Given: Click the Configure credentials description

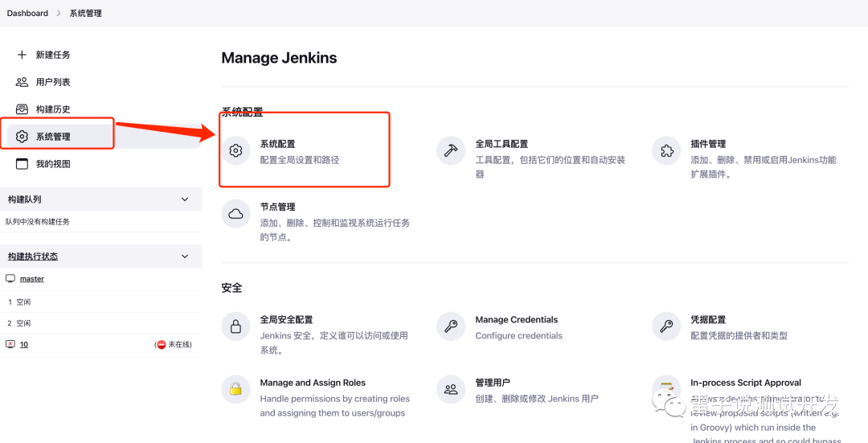Looking at the screenshot, I should [518, 335].
